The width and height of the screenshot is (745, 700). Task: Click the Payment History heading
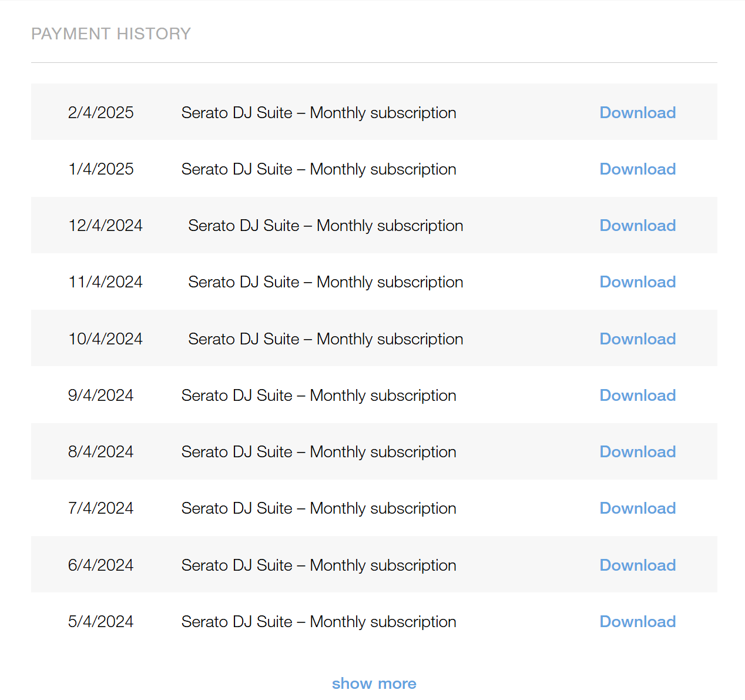click(x=111, y=34)
